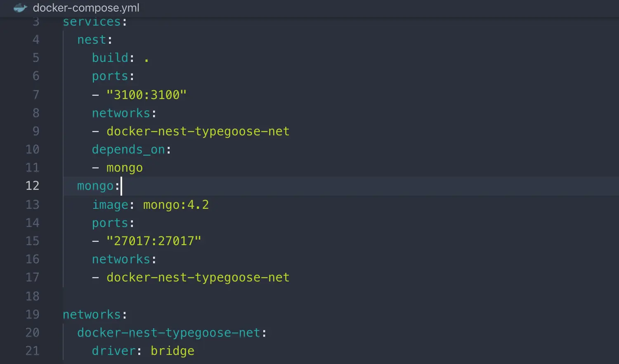Click the "build" key on line 5
This screenshot has height=364, width=619.
tap(110, 58)
